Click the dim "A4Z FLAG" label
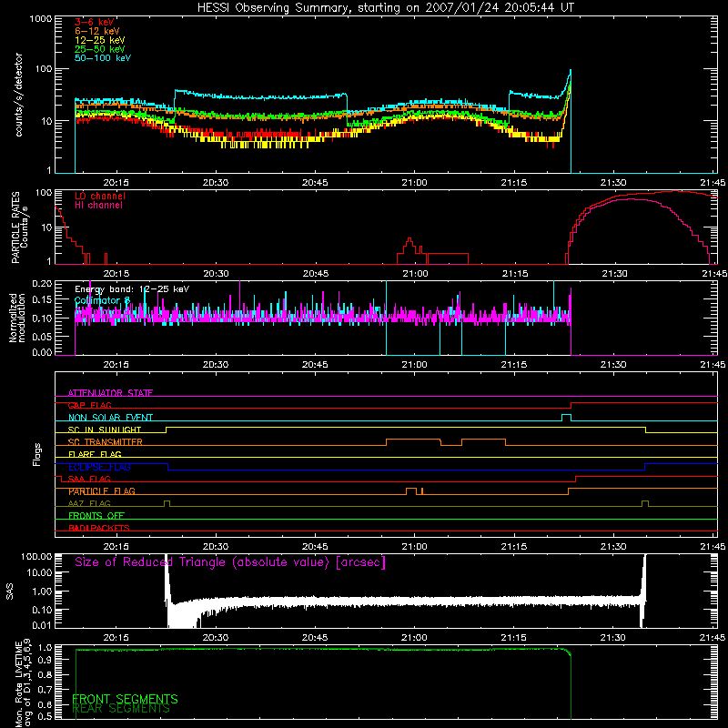 click(89, 503)
